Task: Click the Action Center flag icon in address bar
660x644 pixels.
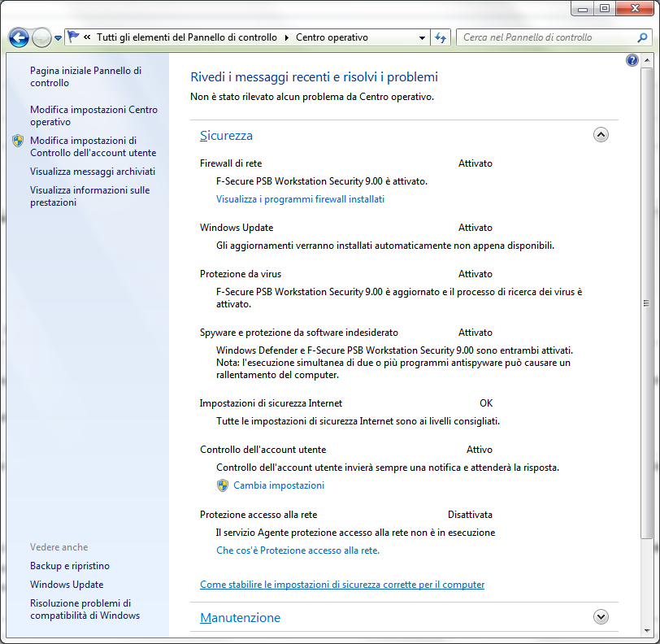Action: click(73, 37)
